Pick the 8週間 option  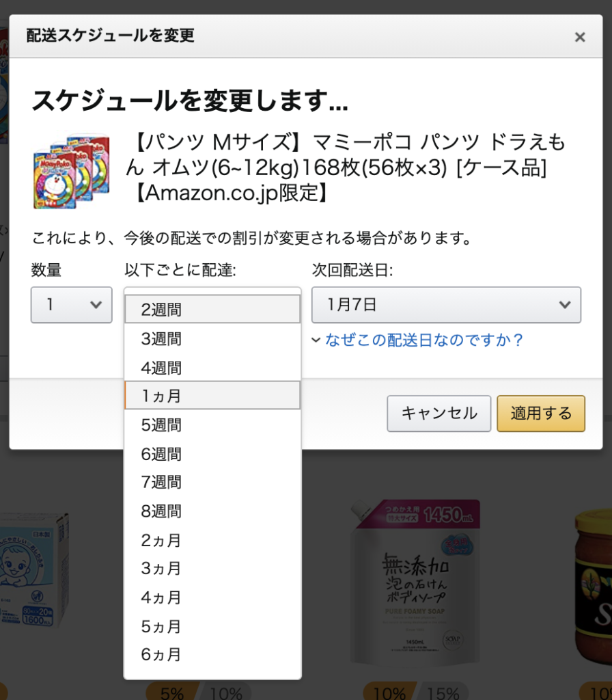pyautogui.click(x=212, y=511)
